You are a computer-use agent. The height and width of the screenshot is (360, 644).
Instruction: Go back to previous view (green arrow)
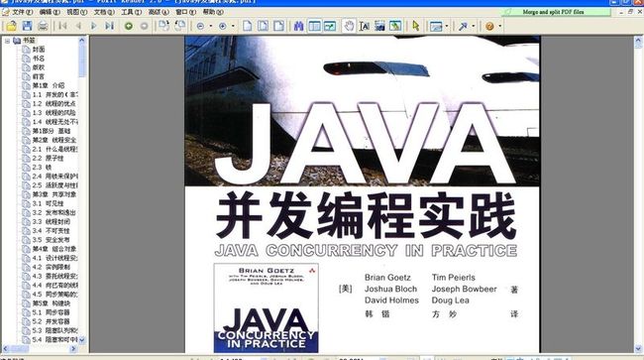click(129, 26)
